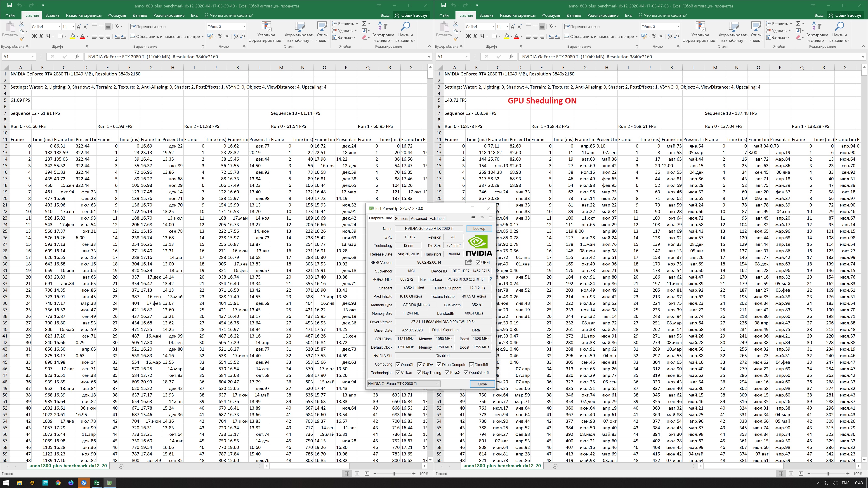Click the GPU-Z screenshot camera icon
This screenshot has height=488, width=868.
tap(473, 217)
